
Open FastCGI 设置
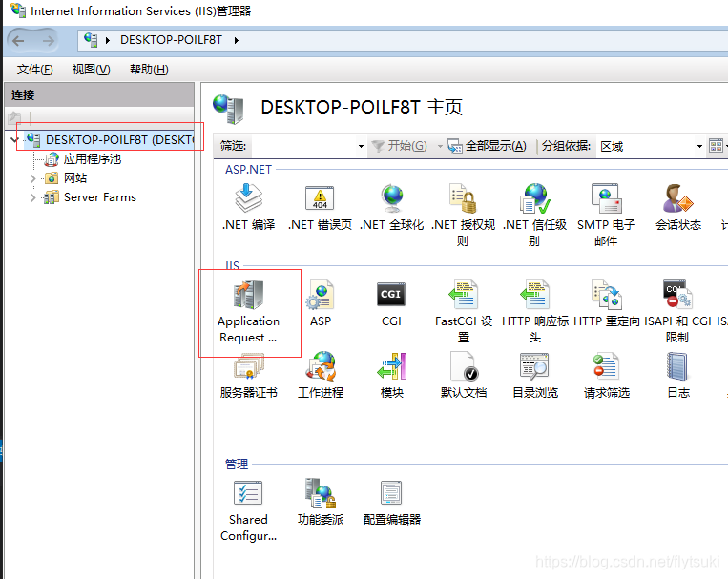[464, 312]
